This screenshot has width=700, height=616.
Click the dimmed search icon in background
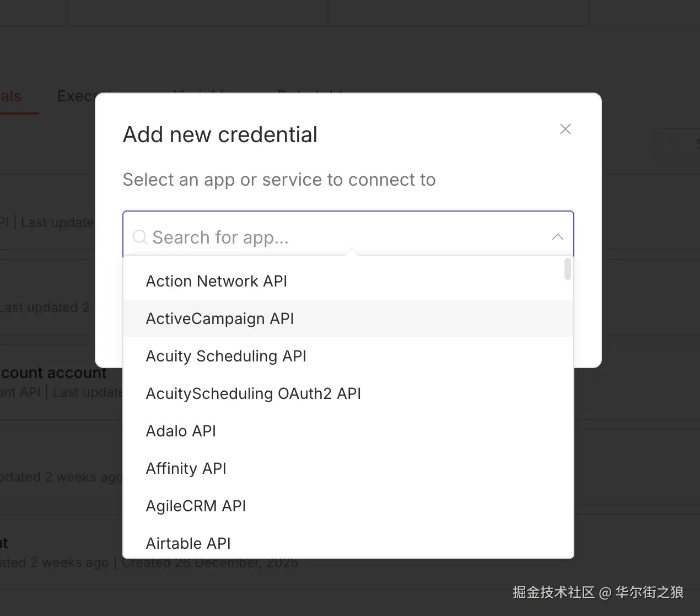point(675,144)
